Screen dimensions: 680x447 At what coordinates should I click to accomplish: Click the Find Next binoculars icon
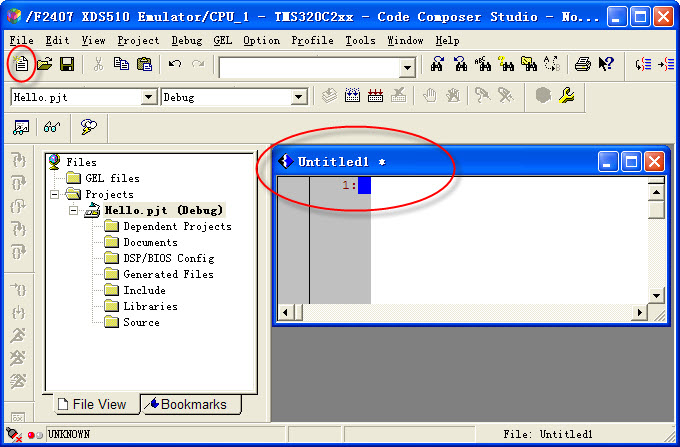(437, 64)
